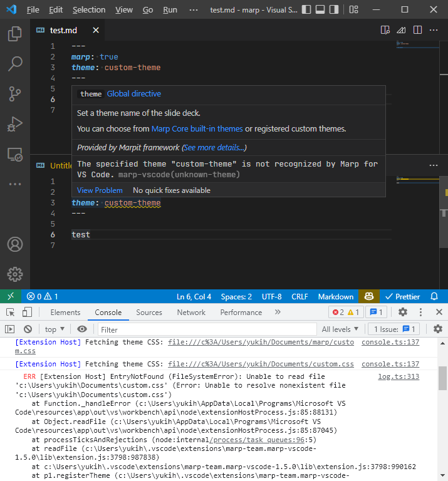The height and width of the screenshot is (481, 448).
Task: Split the editor right
Action: point(417,30)
